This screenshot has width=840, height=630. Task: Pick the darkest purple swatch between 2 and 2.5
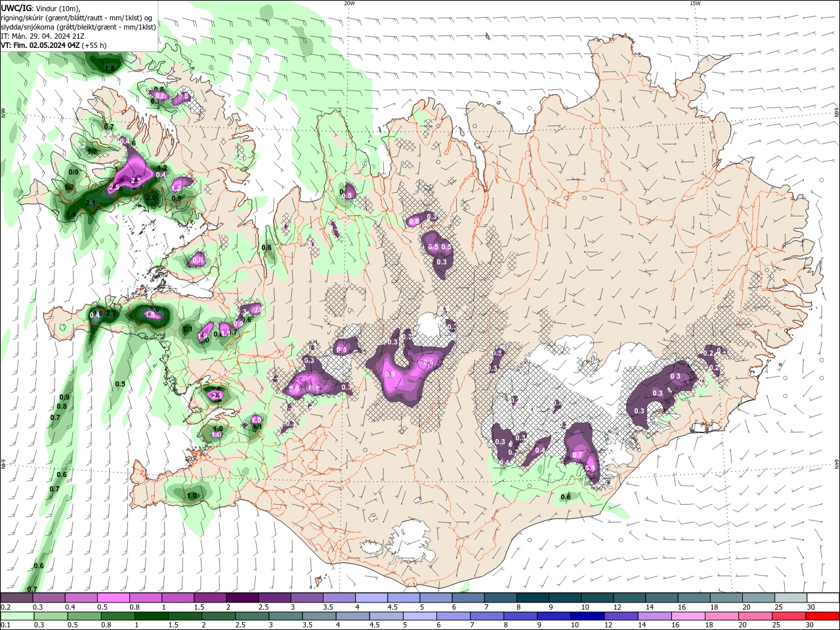(x=241, y=598)
